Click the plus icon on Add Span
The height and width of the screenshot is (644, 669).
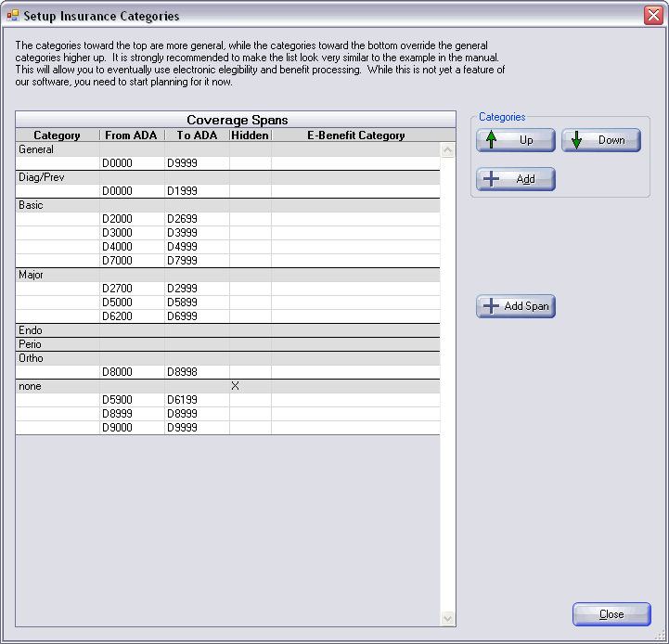[x=490, y=306]
